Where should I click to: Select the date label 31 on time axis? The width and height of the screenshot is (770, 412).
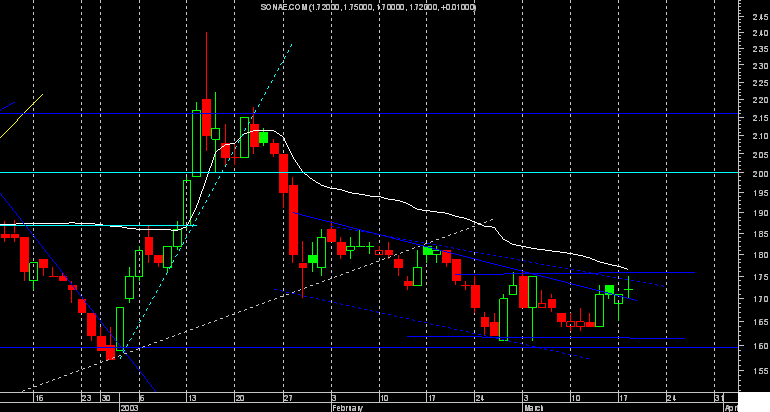point(720,398)
